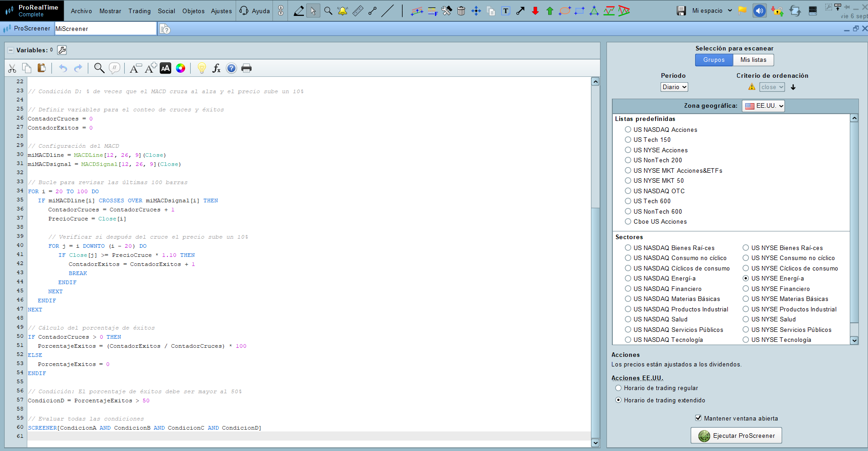Click the MiScreener name input field
Screen dimensions: 868x451
pos(105,29)
